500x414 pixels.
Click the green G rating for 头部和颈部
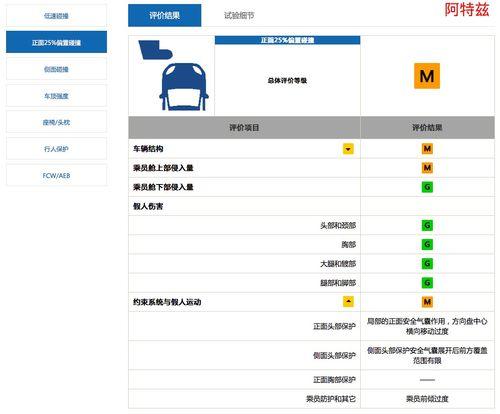427,225
